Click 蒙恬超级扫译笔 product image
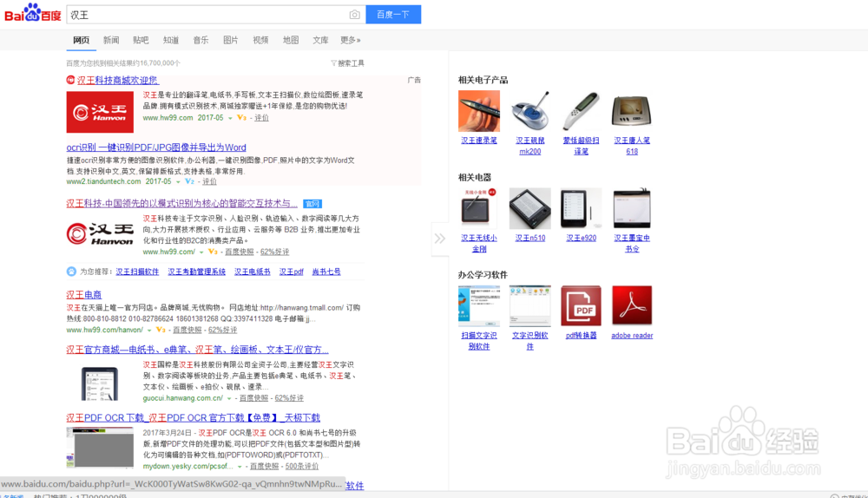 (581, 111)
